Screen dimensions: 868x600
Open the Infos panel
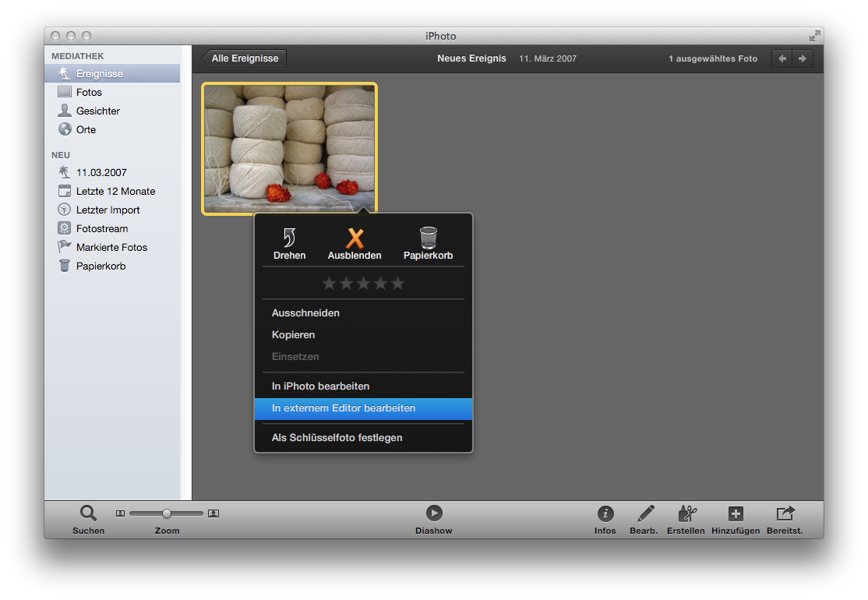pos(605,514)
